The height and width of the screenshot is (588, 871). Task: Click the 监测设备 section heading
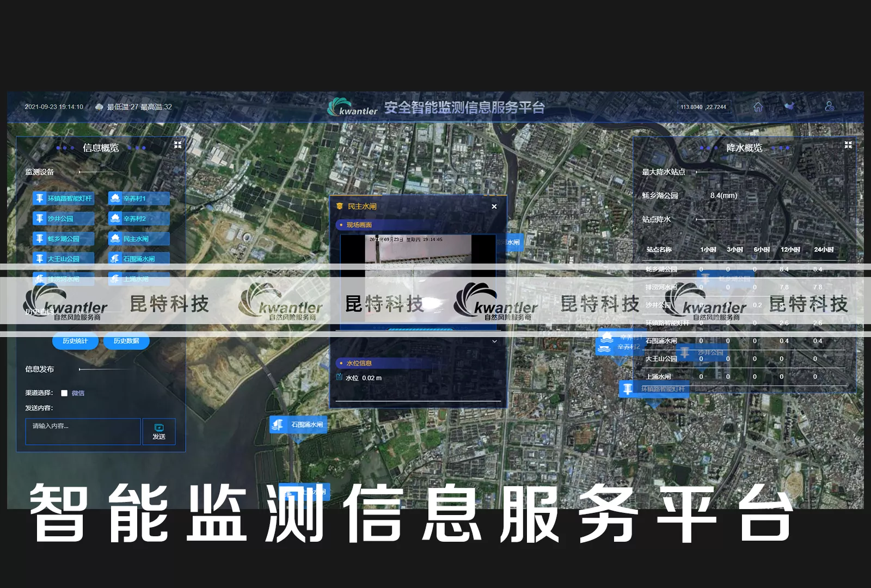[x=40, y=172]
